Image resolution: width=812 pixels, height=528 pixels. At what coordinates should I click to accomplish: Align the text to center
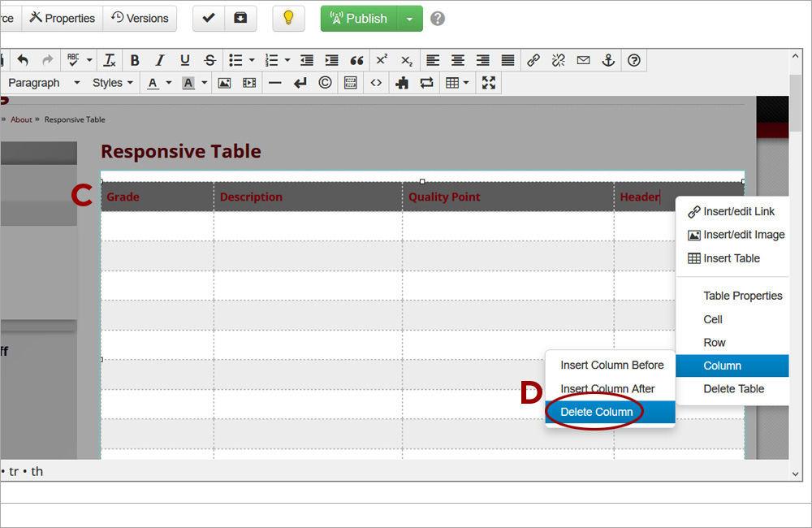[457, 60]
